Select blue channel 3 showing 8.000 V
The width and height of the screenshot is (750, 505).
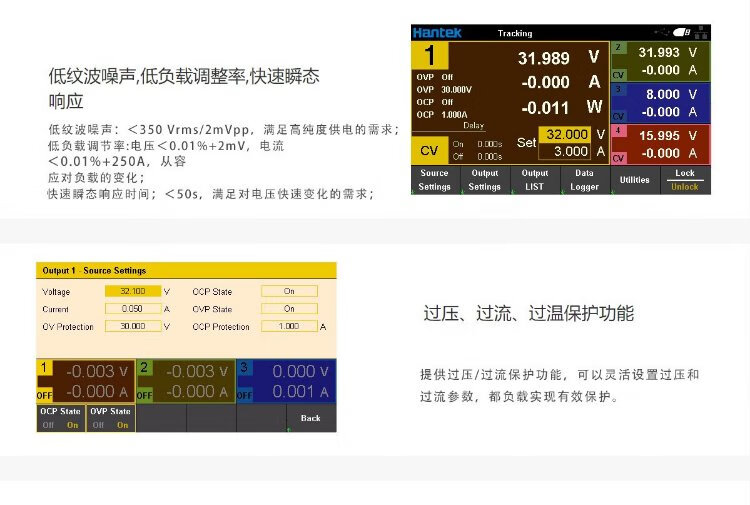tap(660, 102)
